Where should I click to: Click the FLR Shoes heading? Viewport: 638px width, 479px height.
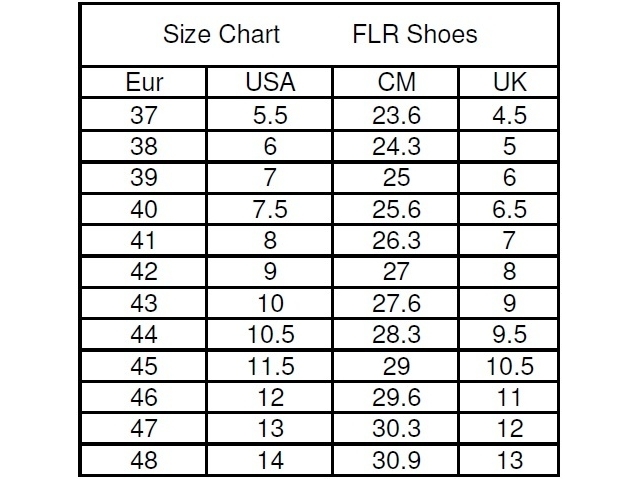[x=415, y=34]
